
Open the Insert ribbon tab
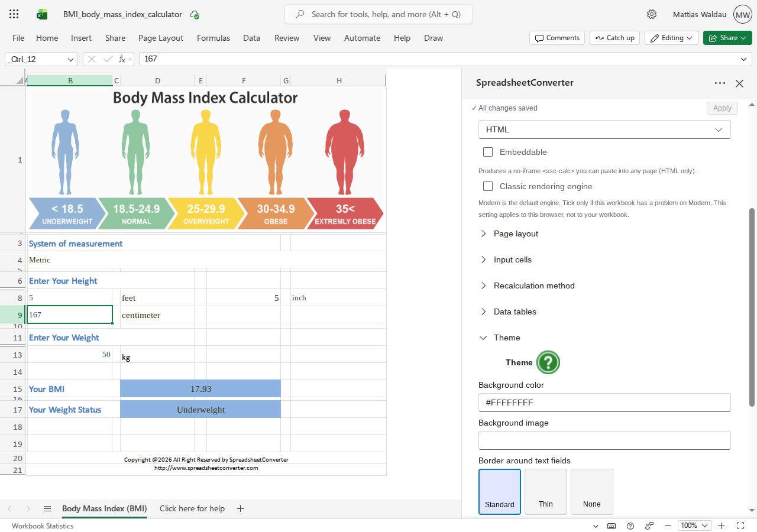81,38
